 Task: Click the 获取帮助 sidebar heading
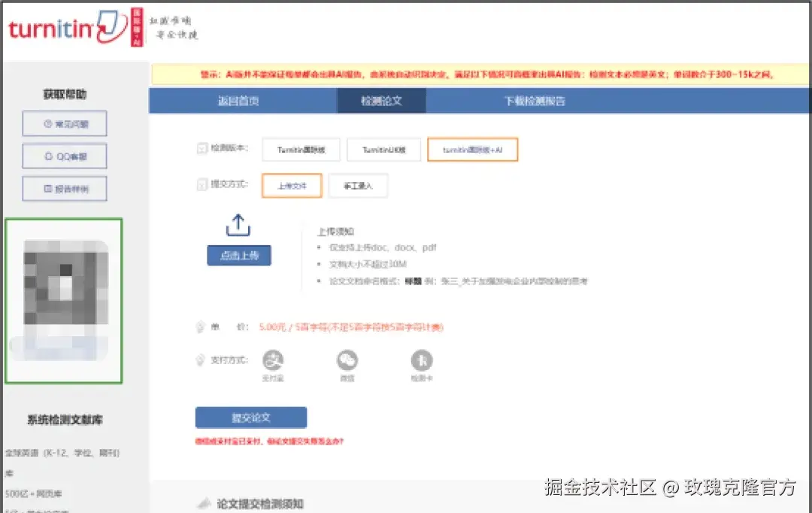tap(65, 94)
